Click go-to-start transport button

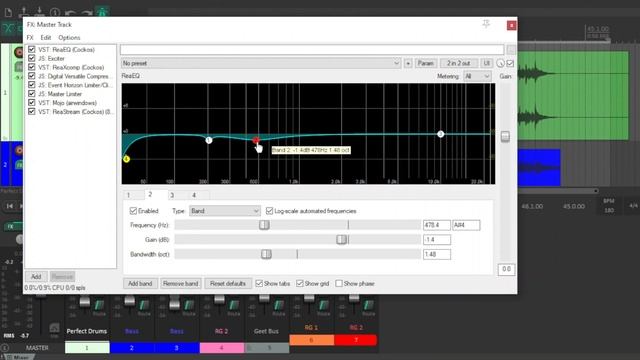(x=10, y=206)
